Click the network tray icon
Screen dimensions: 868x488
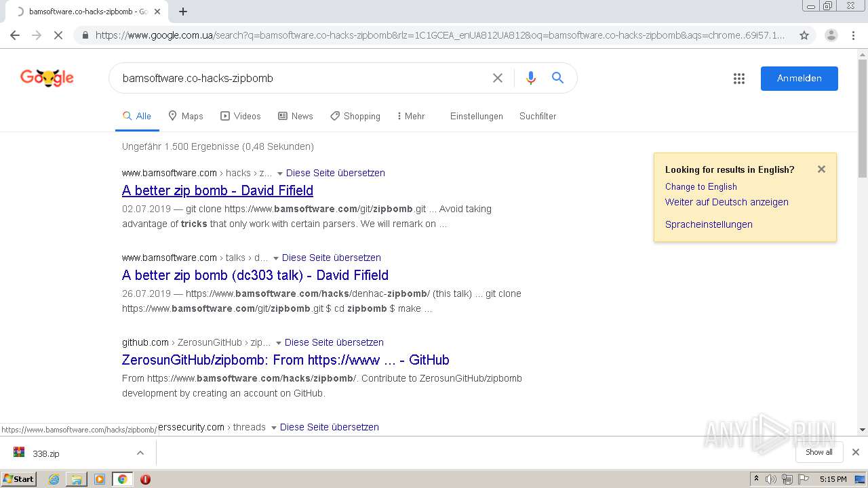[787, 479]
